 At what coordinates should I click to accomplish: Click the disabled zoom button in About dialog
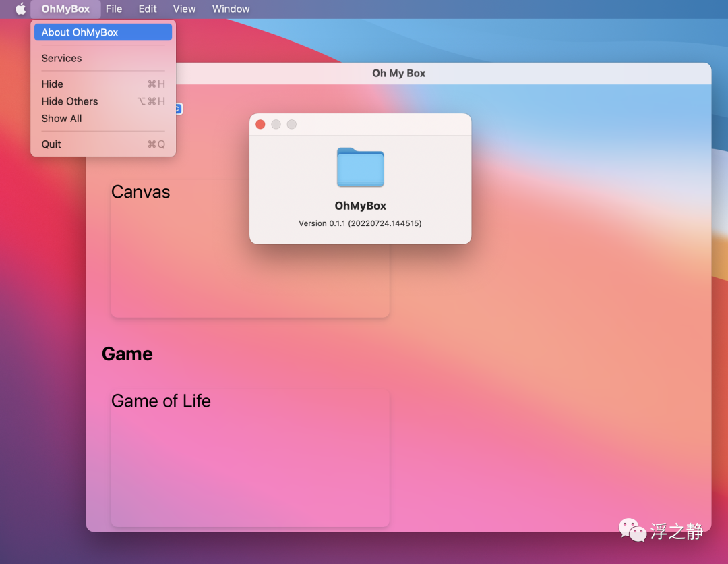pyautogui.click(x=292, y=125)
